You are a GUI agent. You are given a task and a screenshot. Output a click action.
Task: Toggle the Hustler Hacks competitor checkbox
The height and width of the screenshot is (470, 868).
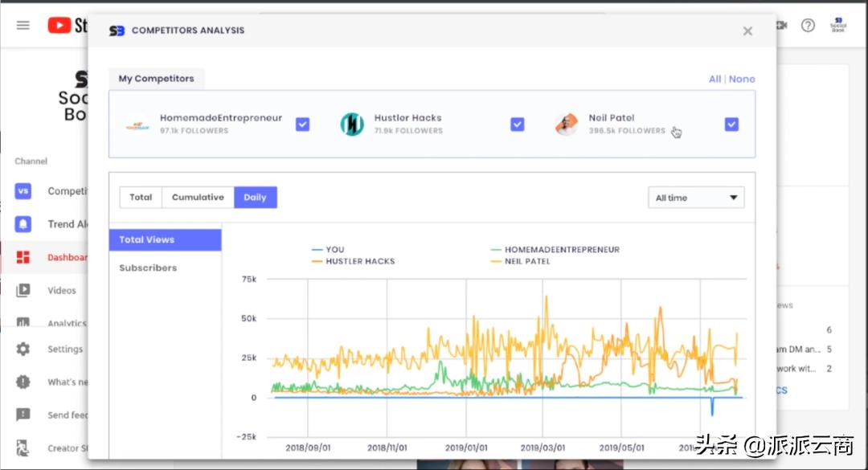point(518,125)
